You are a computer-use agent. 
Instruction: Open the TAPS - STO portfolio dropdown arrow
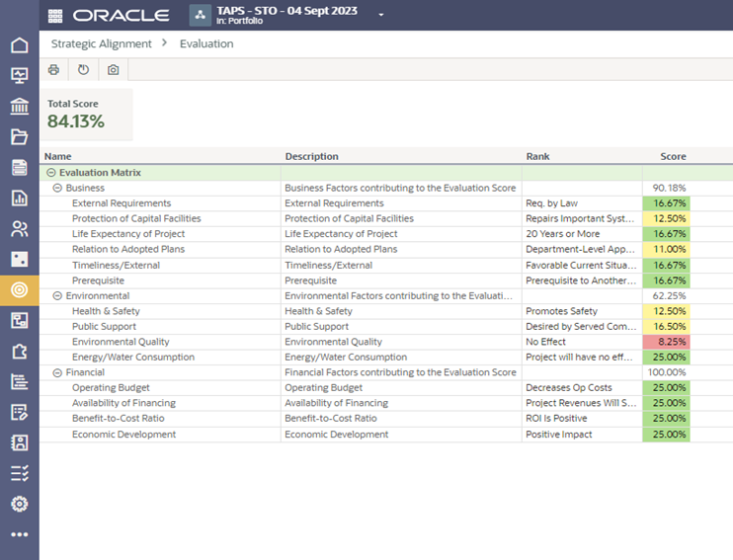380,15
